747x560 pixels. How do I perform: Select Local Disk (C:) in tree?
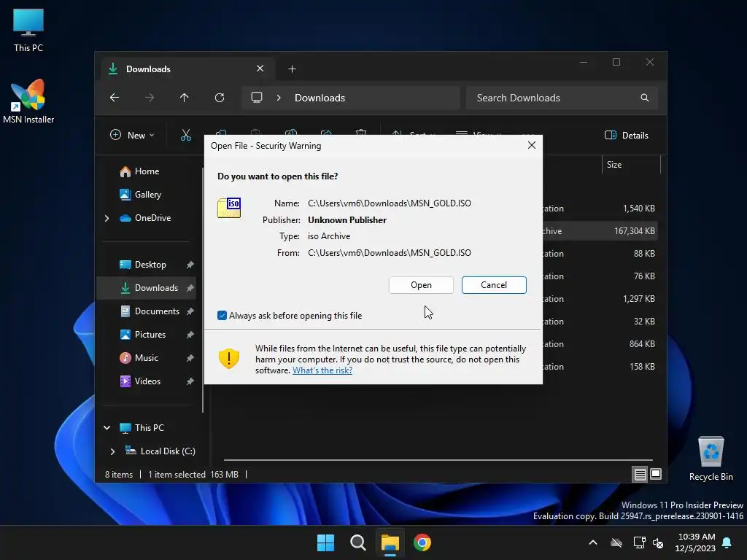click(x=160, y=451)
